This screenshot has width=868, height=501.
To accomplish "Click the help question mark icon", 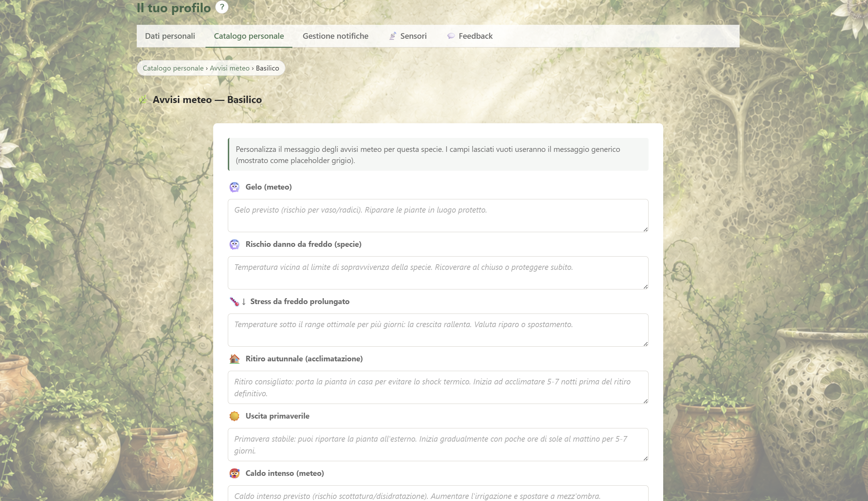I will pos(222,7).
